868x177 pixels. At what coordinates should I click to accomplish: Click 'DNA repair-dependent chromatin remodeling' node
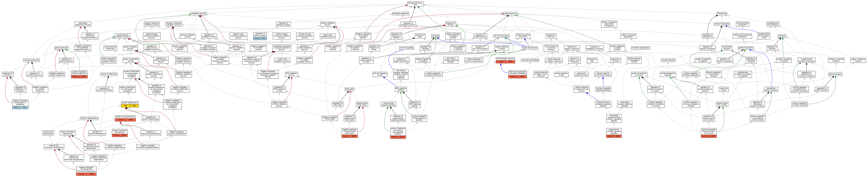pyautogui.click(x=517, y=74)
